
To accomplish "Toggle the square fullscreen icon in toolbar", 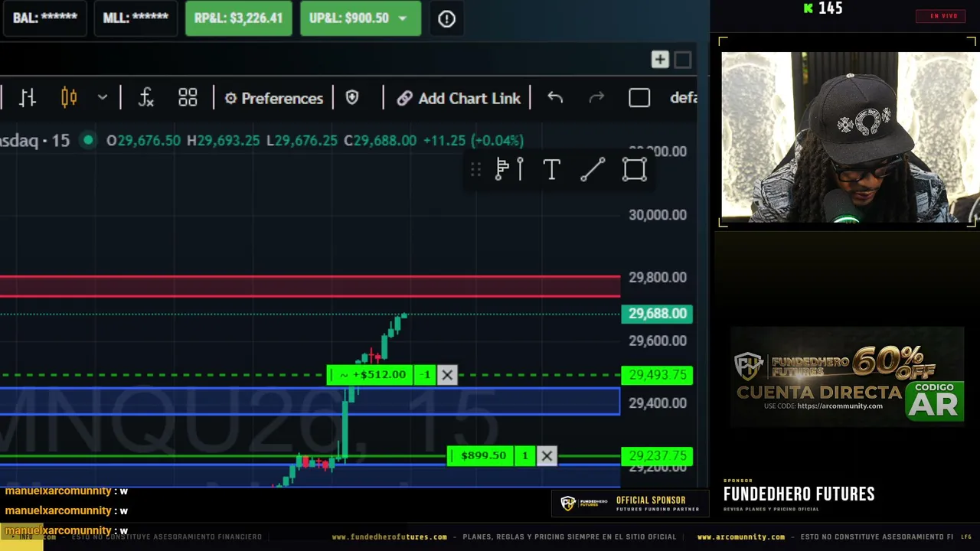I will point(639,98).
